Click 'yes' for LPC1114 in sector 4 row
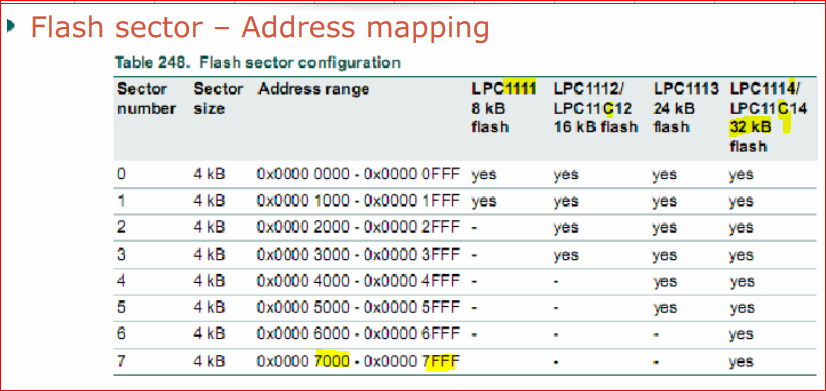826x391 pixels. pos(742,282)
